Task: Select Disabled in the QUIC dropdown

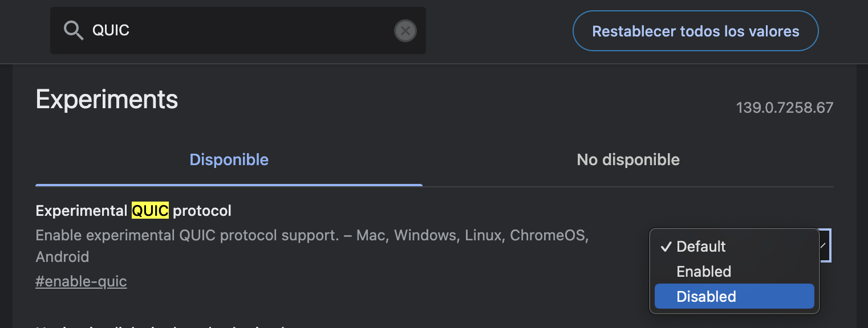Action: [x=706, y=297]
